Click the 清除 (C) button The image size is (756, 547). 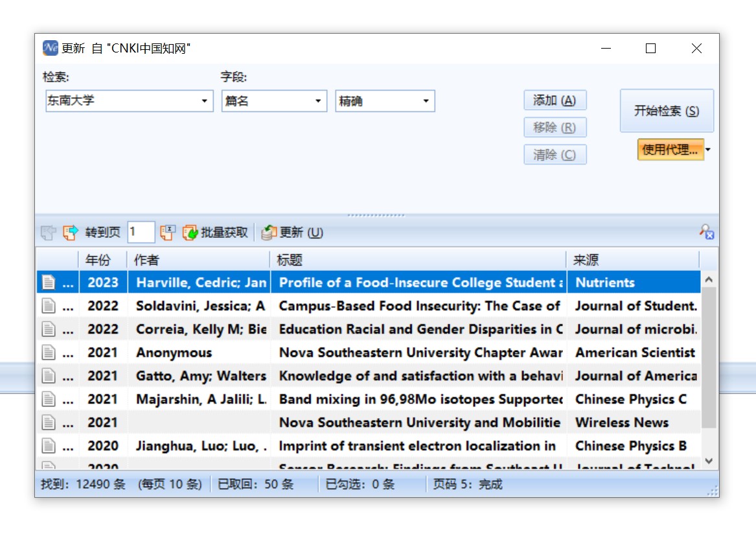(555, 155)
